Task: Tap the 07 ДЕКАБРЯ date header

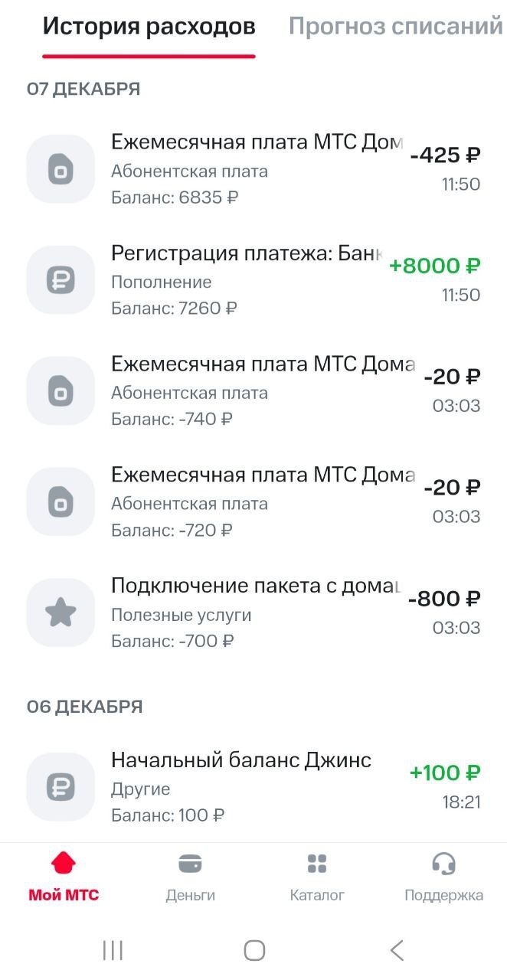Action: pos(83,89)
